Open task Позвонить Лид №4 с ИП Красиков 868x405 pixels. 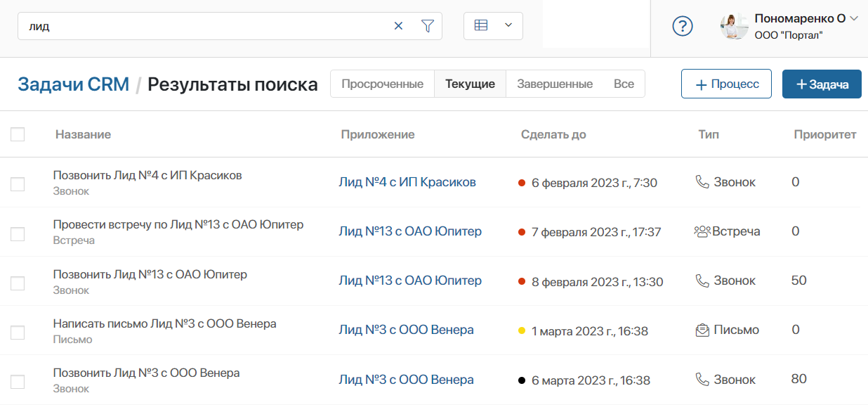(147, 175)
